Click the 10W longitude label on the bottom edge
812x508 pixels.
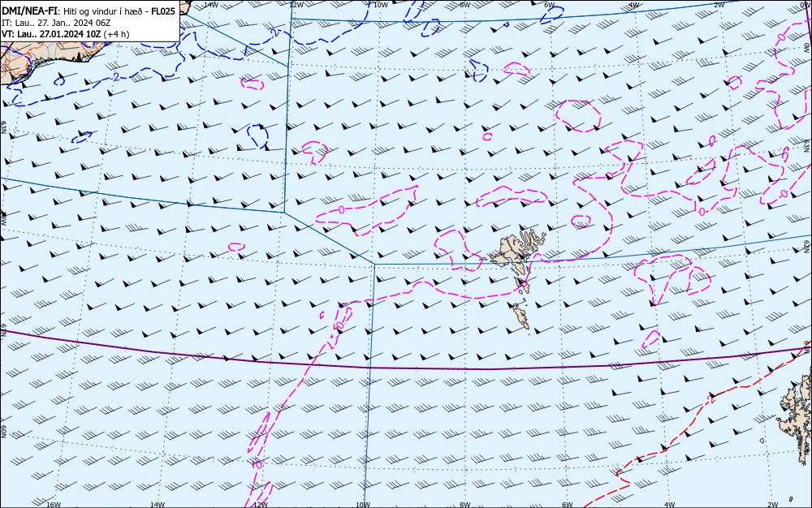pyautogui.click(x=364, y=505)
